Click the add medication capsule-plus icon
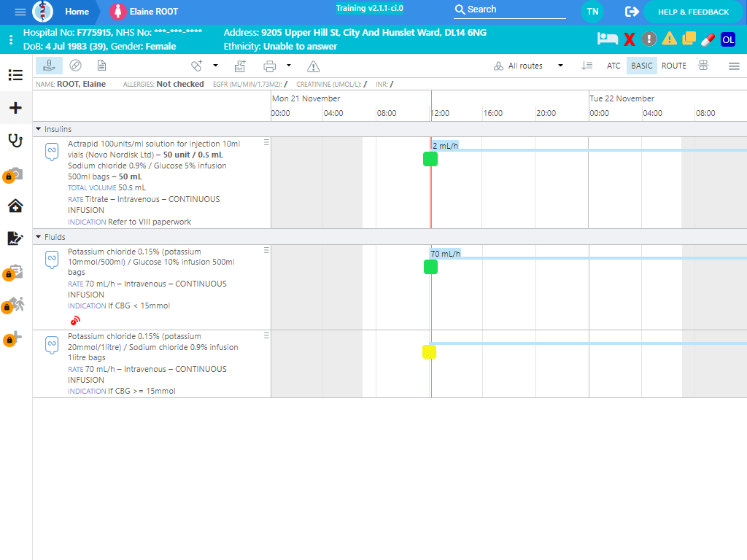Viewport: 747px width, 560px height. pyautogui.click(x=197, y=66)
